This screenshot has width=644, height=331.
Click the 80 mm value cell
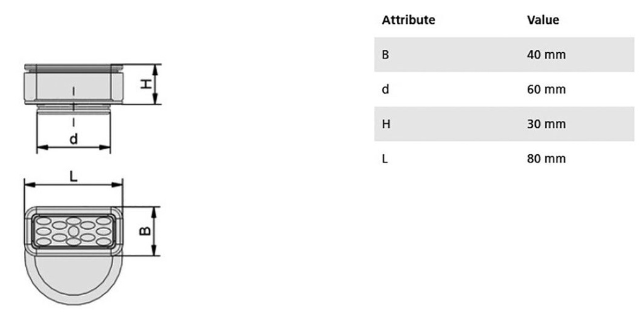click(546, 159)
